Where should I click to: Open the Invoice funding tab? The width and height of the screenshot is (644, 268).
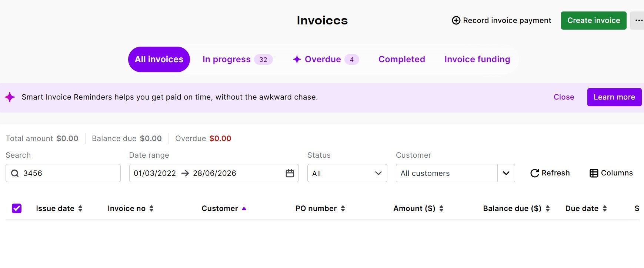pos(477,59)
